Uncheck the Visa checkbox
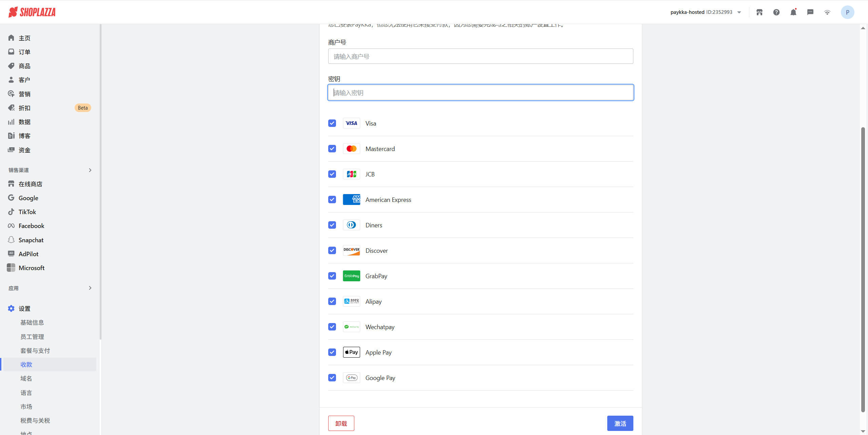The height and width of the screenshot is (435, 868). 332,123
